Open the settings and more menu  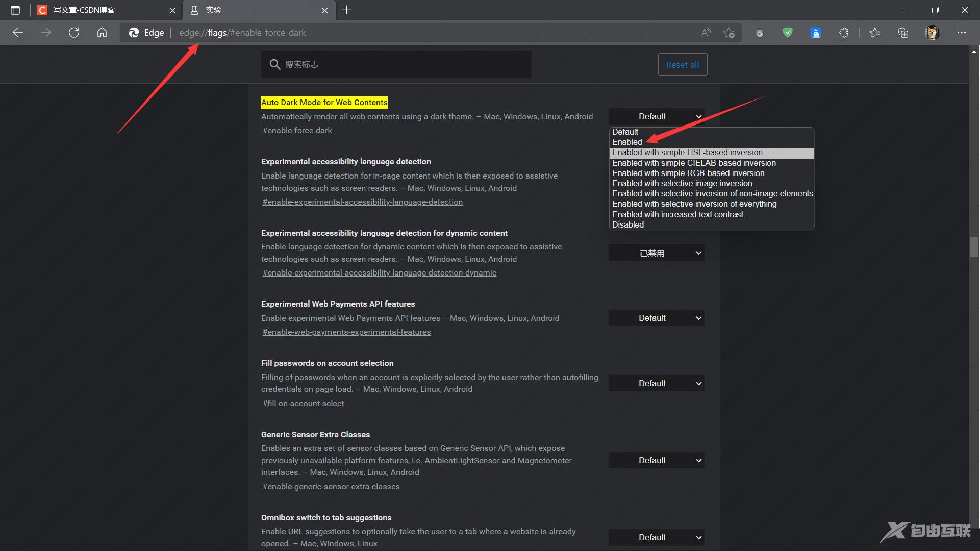coord(962,33)
